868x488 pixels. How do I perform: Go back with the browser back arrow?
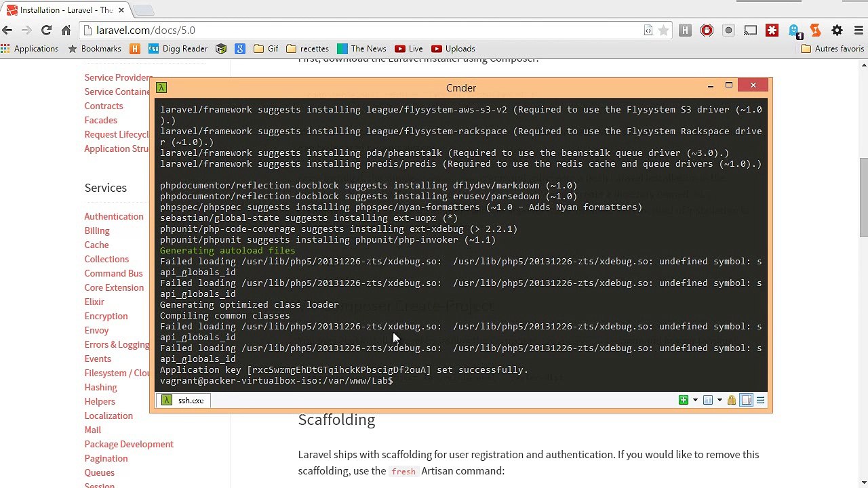[x=7, y=30]
